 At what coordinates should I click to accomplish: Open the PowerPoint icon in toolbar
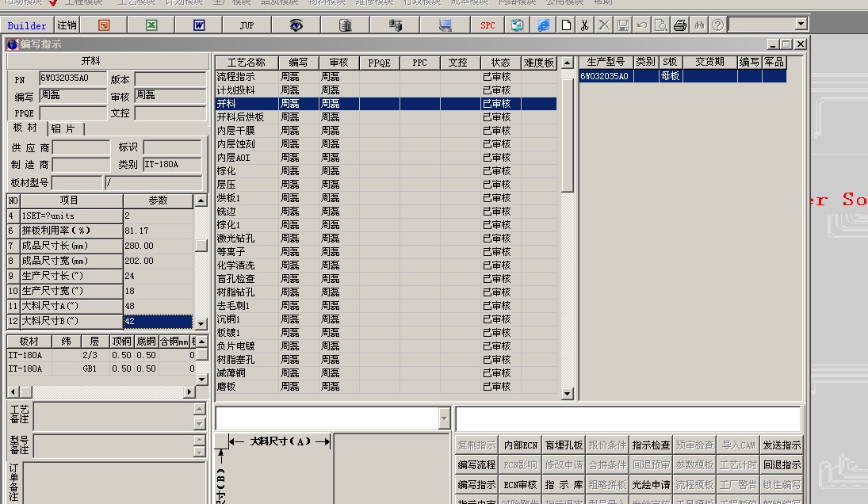104,25
